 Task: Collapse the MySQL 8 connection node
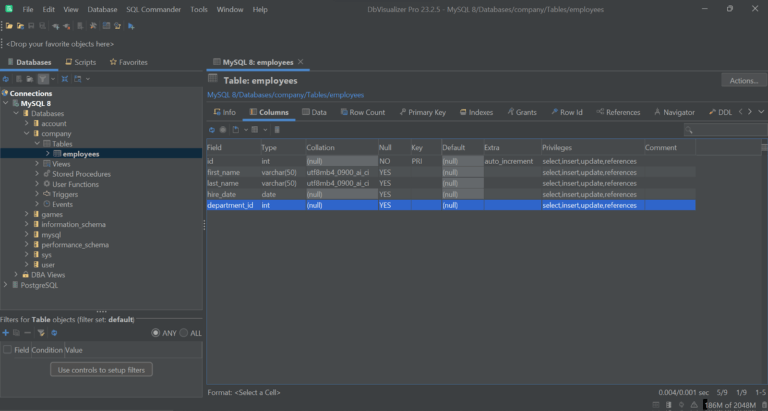[6, 103]
